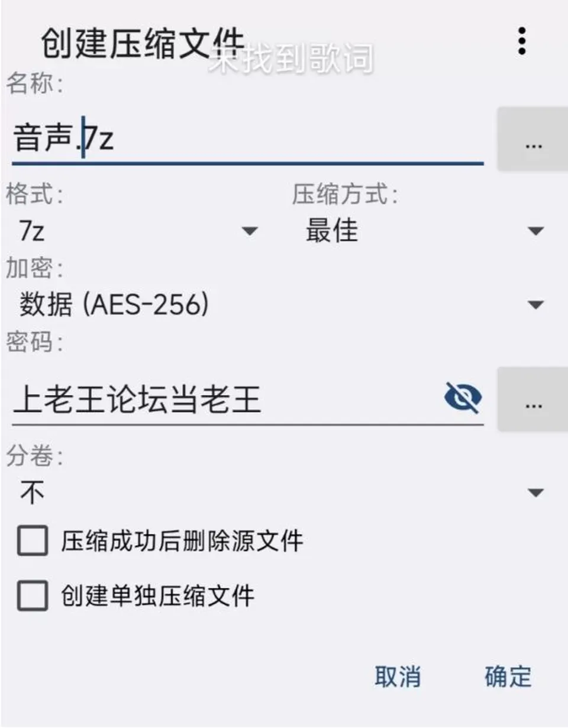
Task: Click the 7z format dropdown arrow
Action: (x=251, y=231)
